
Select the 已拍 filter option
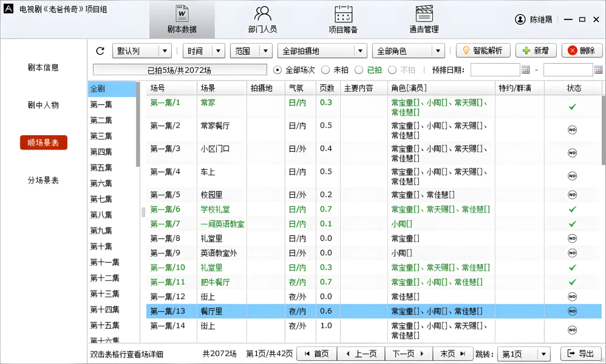pyautogui.click(x=359, y=70)
